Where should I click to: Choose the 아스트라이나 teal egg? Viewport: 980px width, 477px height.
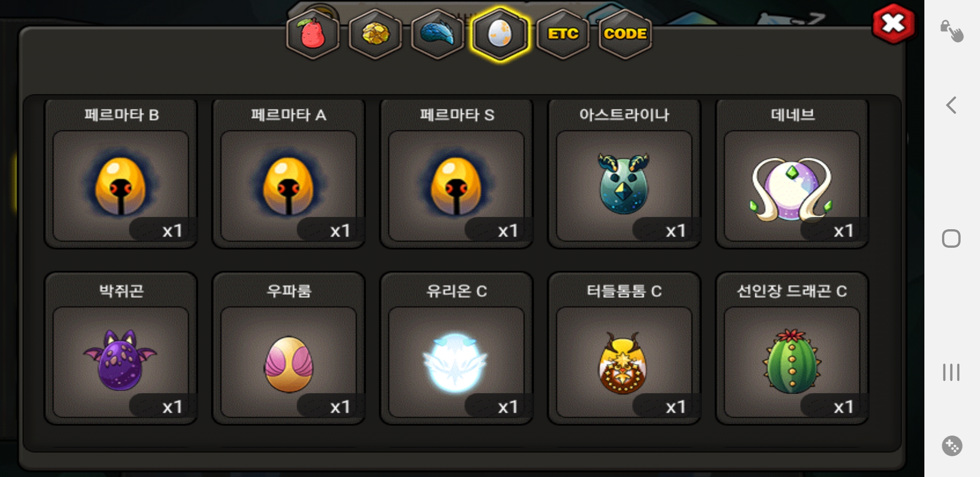click(624, 174)
